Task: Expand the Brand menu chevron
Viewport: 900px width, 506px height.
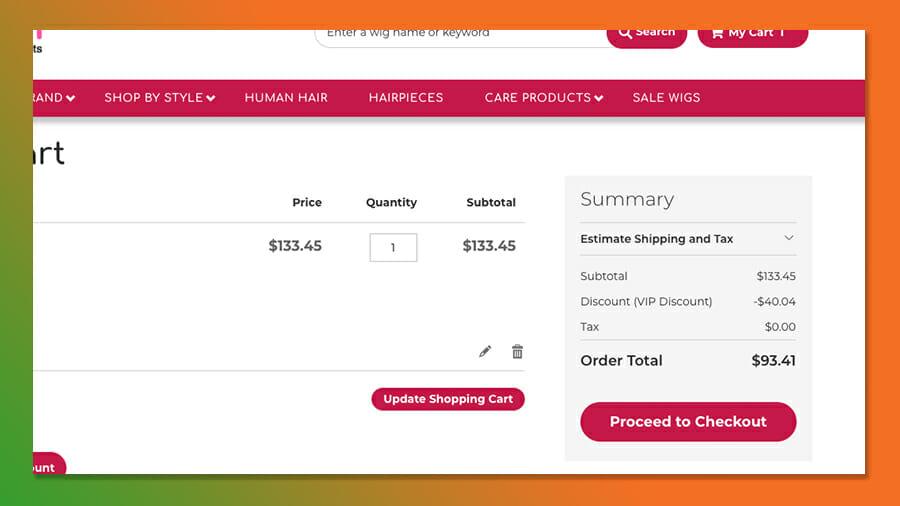Action: (x=70, y=98)
